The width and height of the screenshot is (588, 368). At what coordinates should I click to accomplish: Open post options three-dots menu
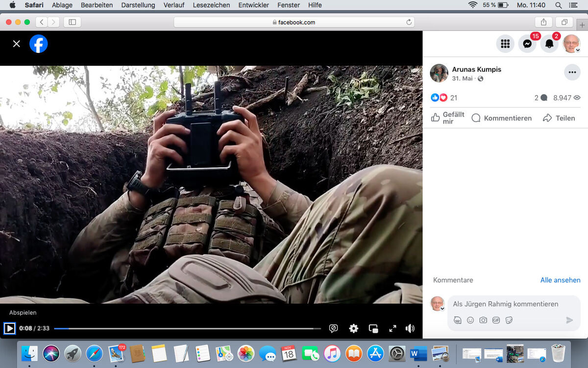(572, 72)
